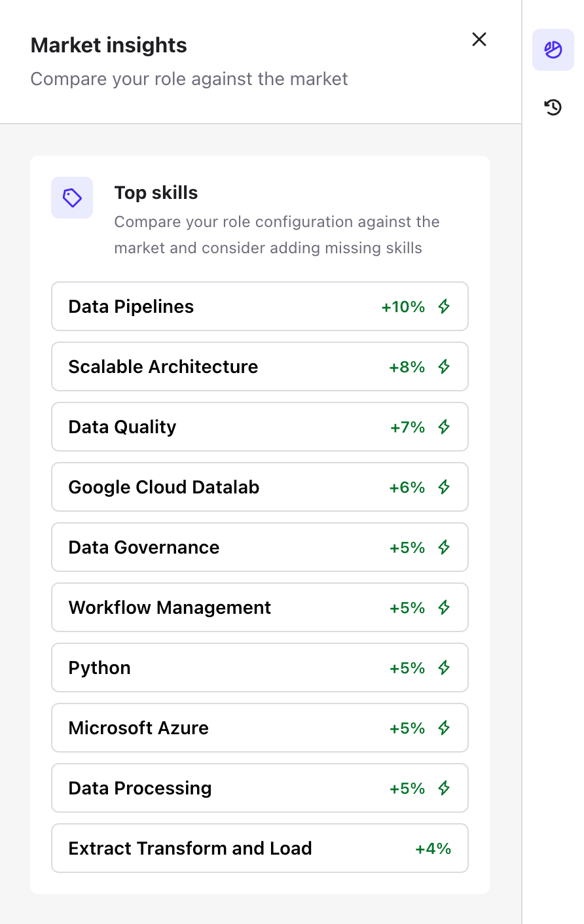The width and height of the screenshot is (584, 924).
Task: Click the Top skills tag icon
Action: pyautogui.click(x=72, y=198)
